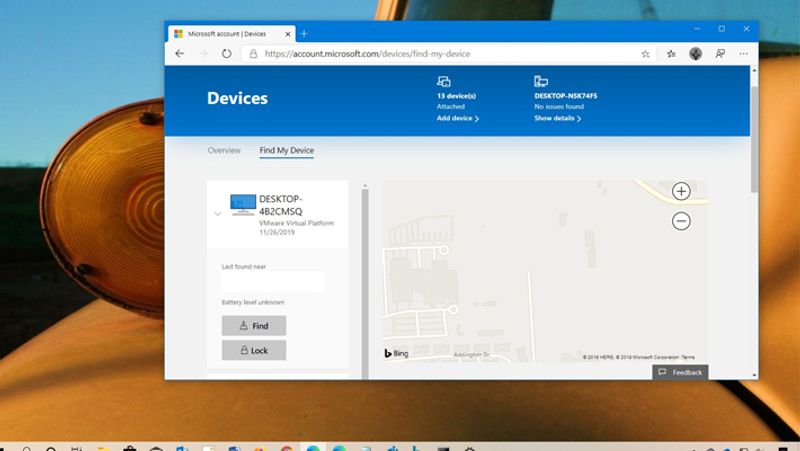
Task: Click the Add device link
Action: pos(458,118)
